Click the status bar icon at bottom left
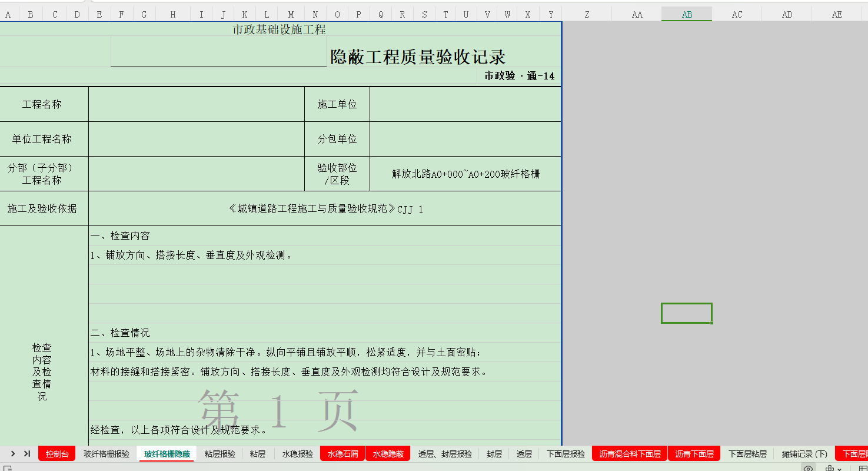The height and width of the screenshot is (471, 868). [8, 468]
